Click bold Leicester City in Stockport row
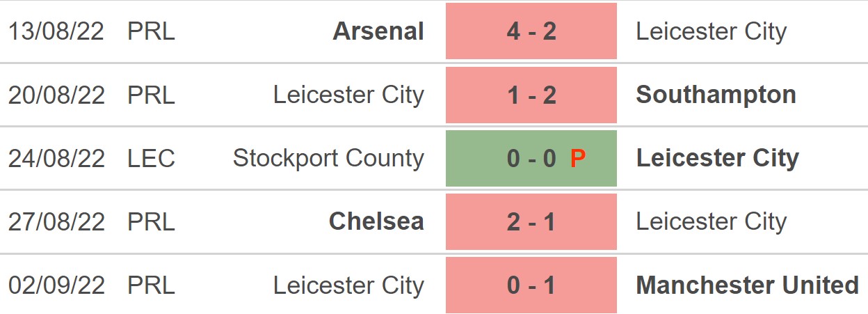868x314 pixels. (x=717, y=159)
